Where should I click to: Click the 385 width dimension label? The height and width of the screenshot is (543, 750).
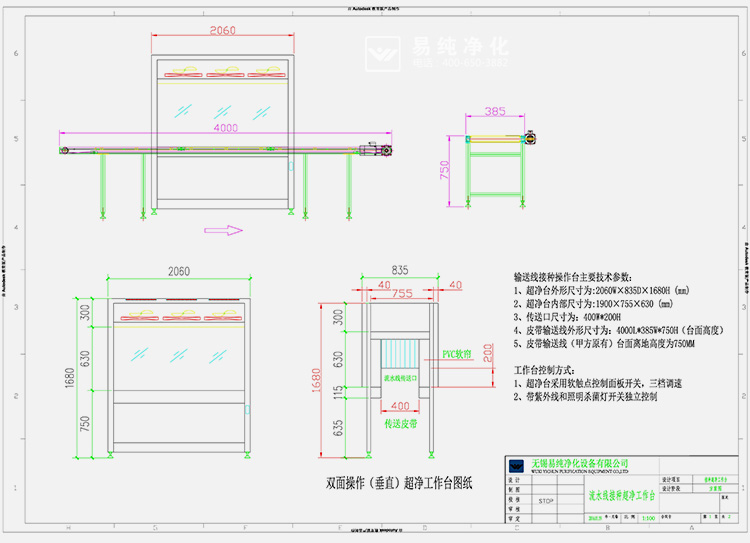point(494,111)
